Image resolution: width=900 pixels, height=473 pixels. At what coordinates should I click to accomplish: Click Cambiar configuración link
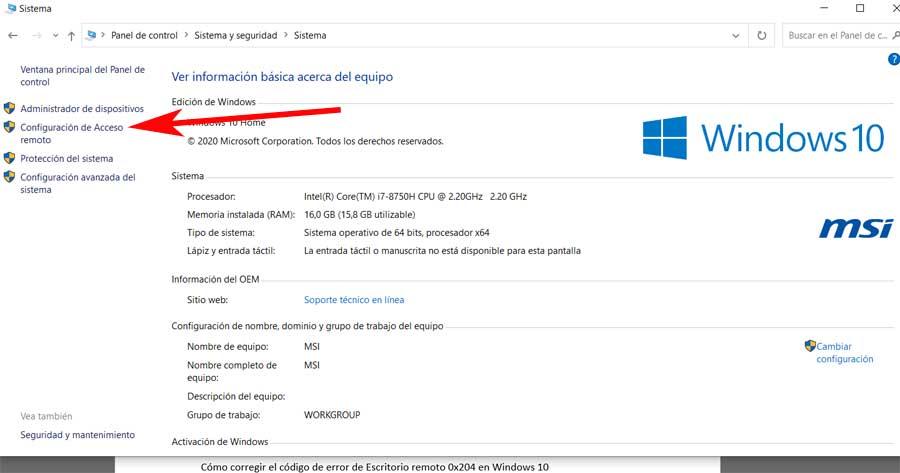[845, 352]
